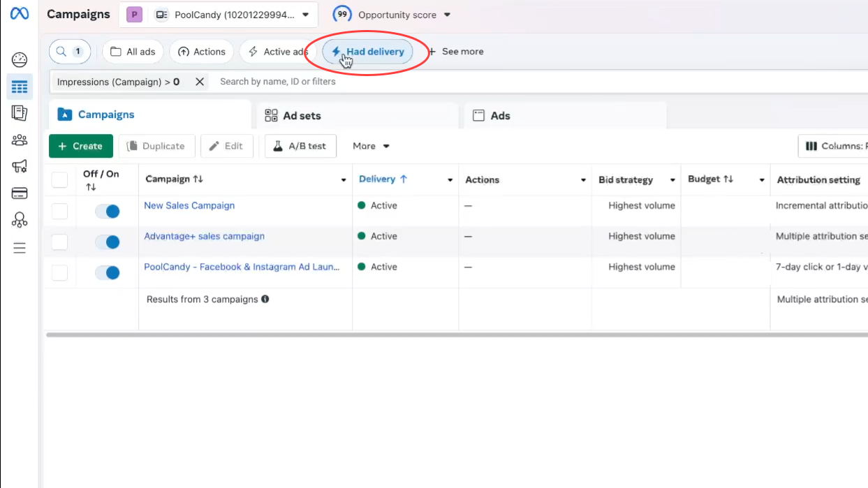Sort by Delivery column arrow

tap(404, 179)
